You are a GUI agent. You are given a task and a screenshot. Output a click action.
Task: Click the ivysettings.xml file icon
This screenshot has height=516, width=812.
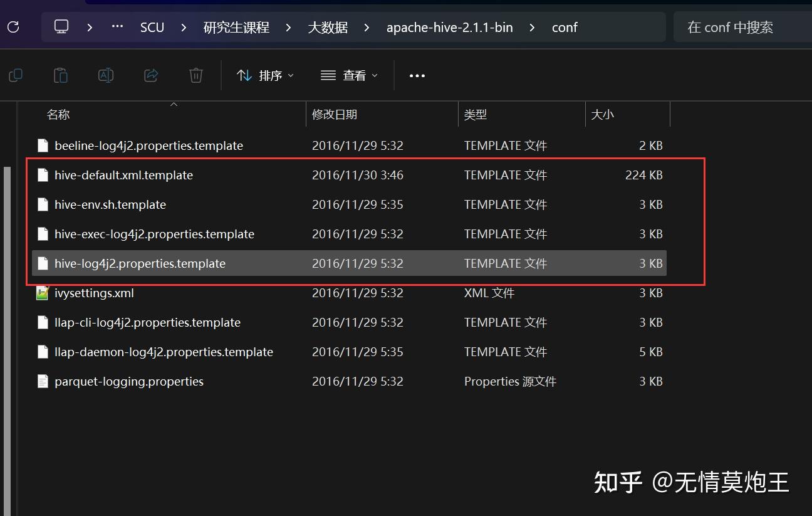[43, 293]
